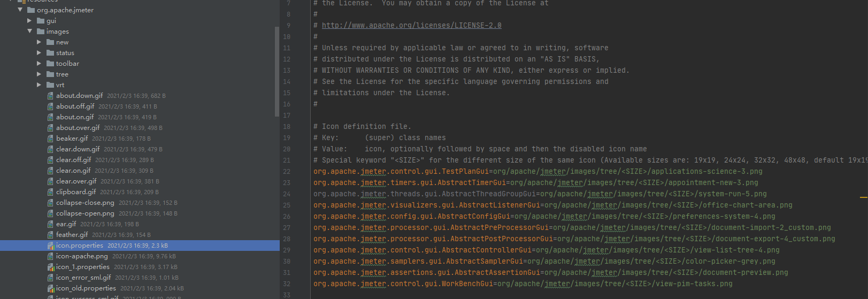Collapse the org.apache.jmeter package node
Screen dimensions: 868x299
tap(20, 10)
